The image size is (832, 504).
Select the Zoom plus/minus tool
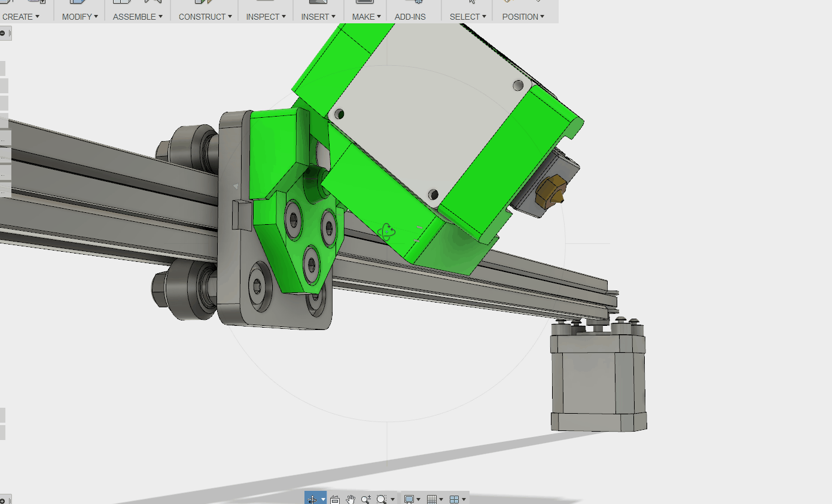[x=365, y=499]
